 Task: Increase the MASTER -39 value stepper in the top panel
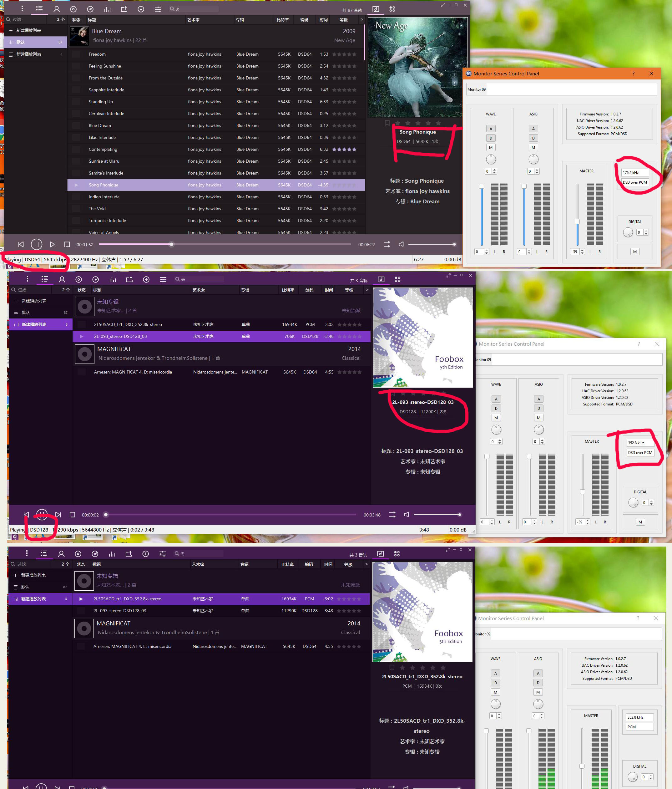point(582,250)
